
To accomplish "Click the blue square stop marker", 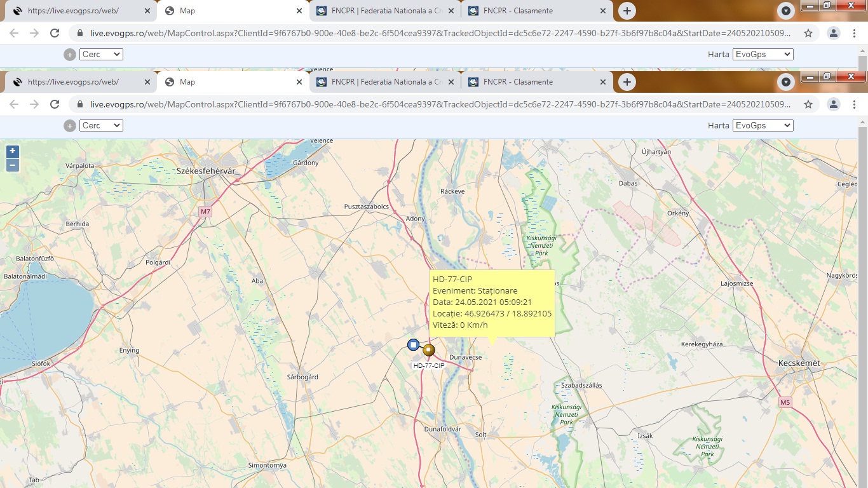I will coord(413,345).
